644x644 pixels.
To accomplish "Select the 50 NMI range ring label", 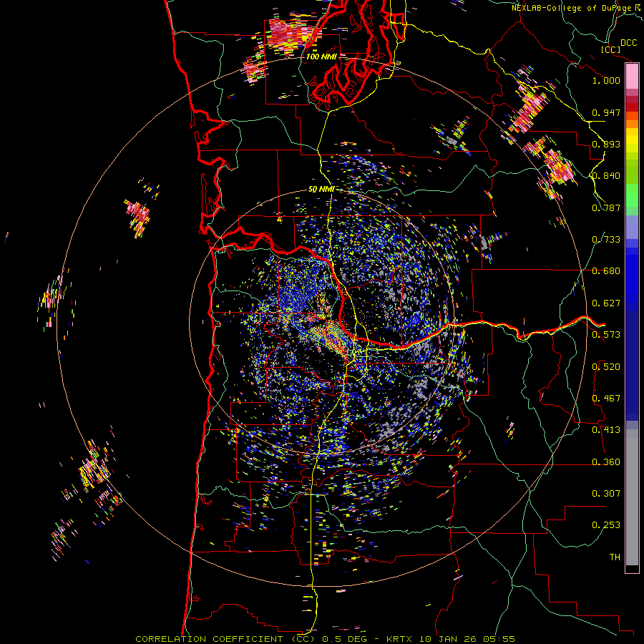I will pyautogui.click(x=321, y=190).
